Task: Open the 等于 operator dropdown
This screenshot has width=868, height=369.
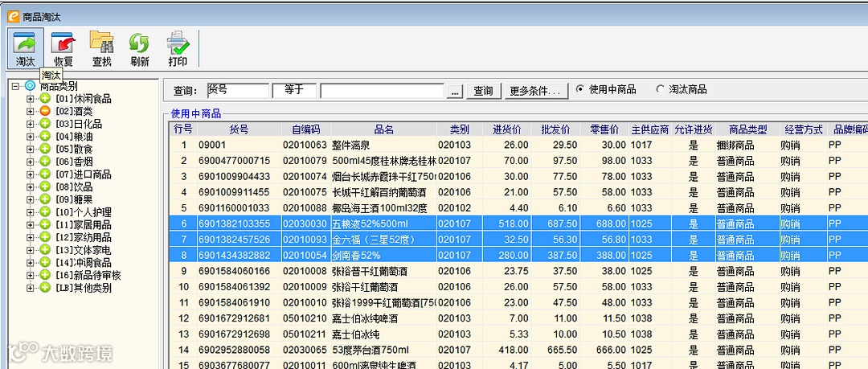Action: (294, 90)
